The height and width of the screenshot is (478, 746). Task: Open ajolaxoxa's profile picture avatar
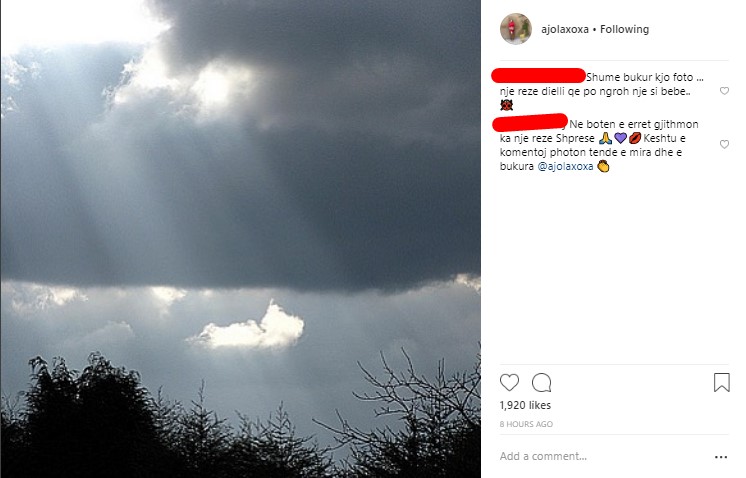click(x=514, y=29)
